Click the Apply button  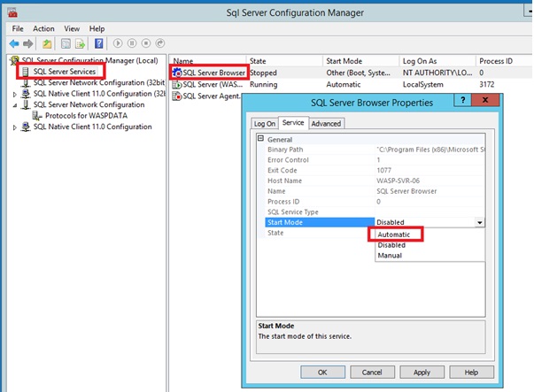point(422,372)
